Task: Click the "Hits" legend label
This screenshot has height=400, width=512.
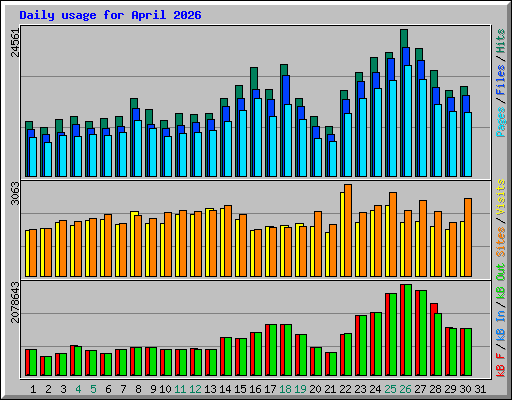Action: [501, 41]
